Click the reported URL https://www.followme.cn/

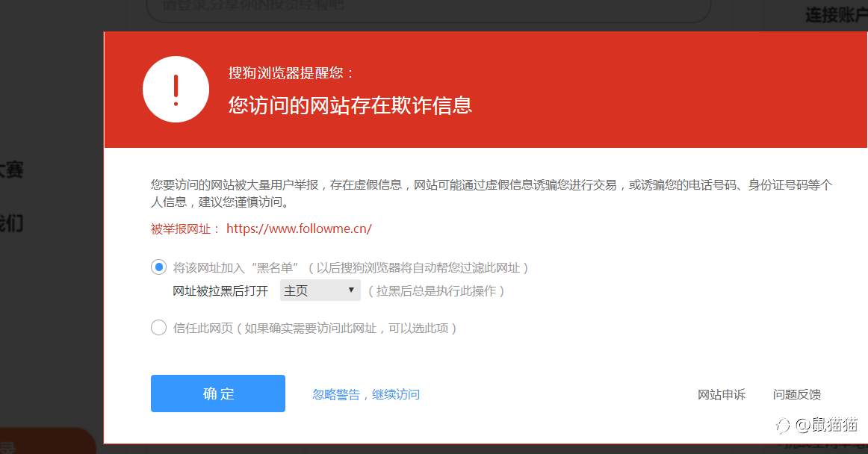[299, 228]
